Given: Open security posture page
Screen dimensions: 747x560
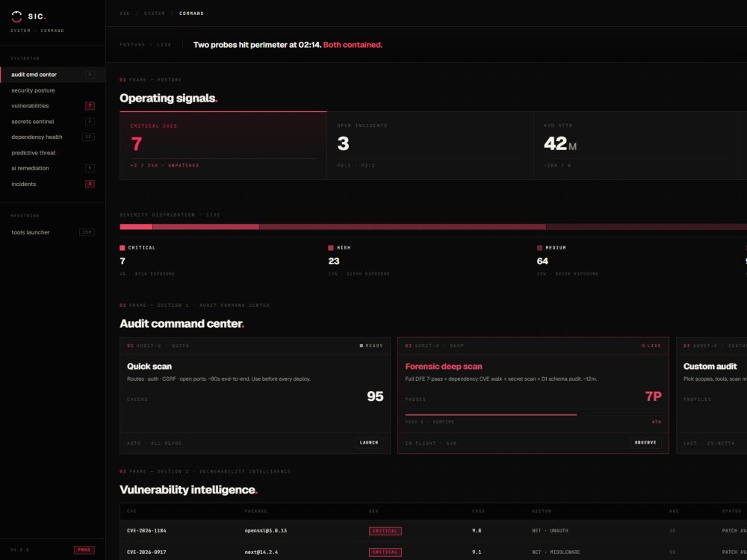Looking at the screenshot, I should pos(52,90).
